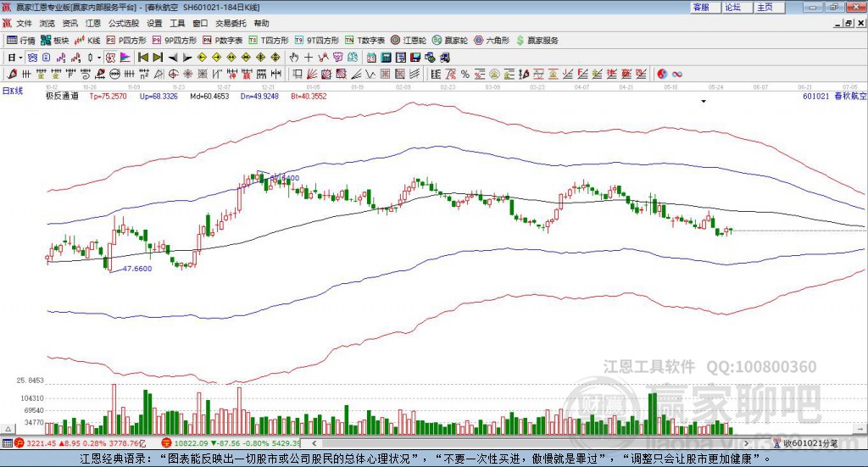
Task: Click the 客服 customer service button
Action: pyautogui.click(x=705, y=7)
